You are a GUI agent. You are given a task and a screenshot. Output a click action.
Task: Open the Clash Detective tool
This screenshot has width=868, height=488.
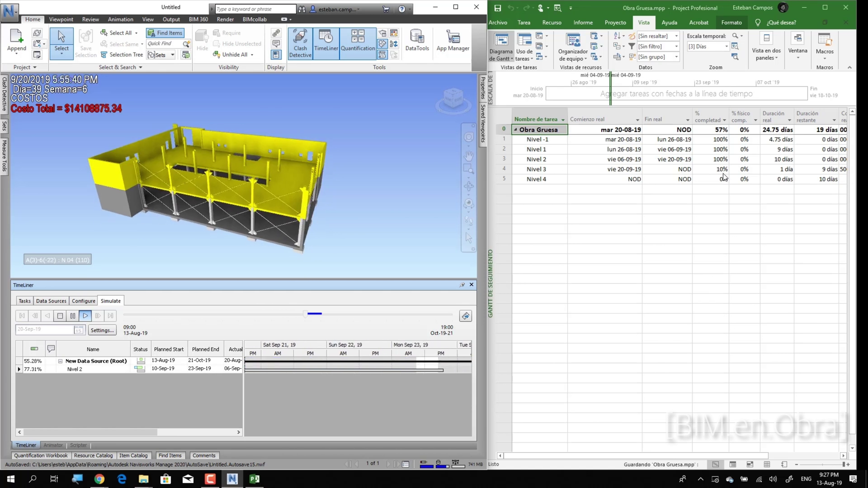click(x=300, y=43)
